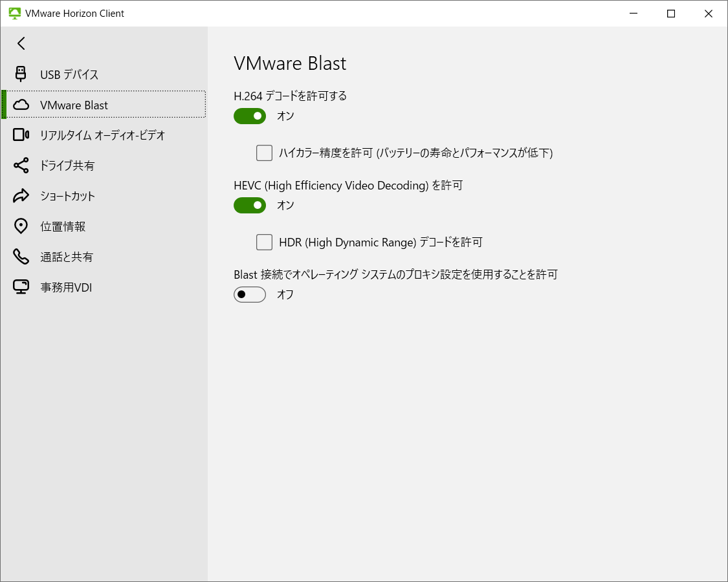Enable the Blast proxy settings toggle
Viewport: 728px width, 582px height.
(250, 294)
